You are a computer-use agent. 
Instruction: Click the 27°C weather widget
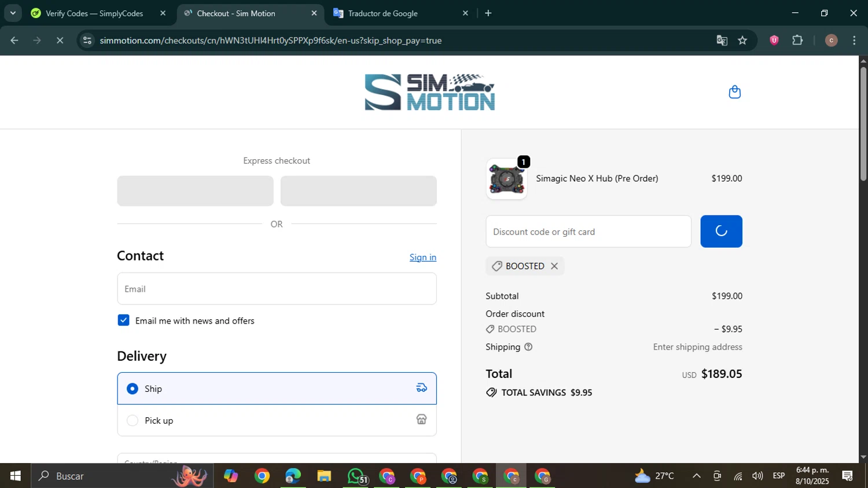pos(654,476)
